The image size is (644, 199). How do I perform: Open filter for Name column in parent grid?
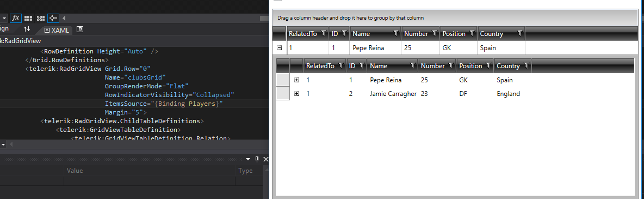[x=396, y=33]
